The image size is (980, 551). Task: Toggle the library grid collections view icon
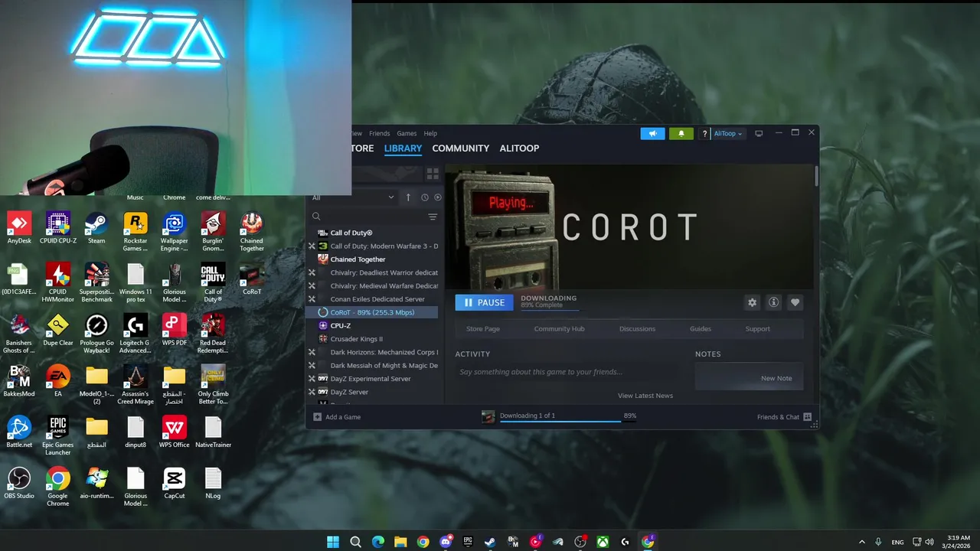pyautogui.click(x=432, y=174)
